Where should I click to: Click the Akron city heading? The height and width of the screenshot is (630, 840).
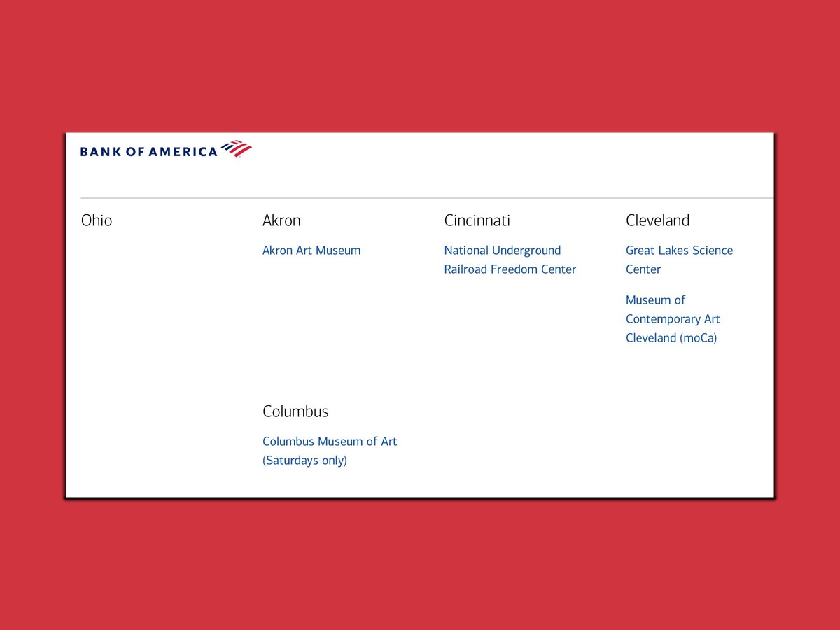coord(281,220)
